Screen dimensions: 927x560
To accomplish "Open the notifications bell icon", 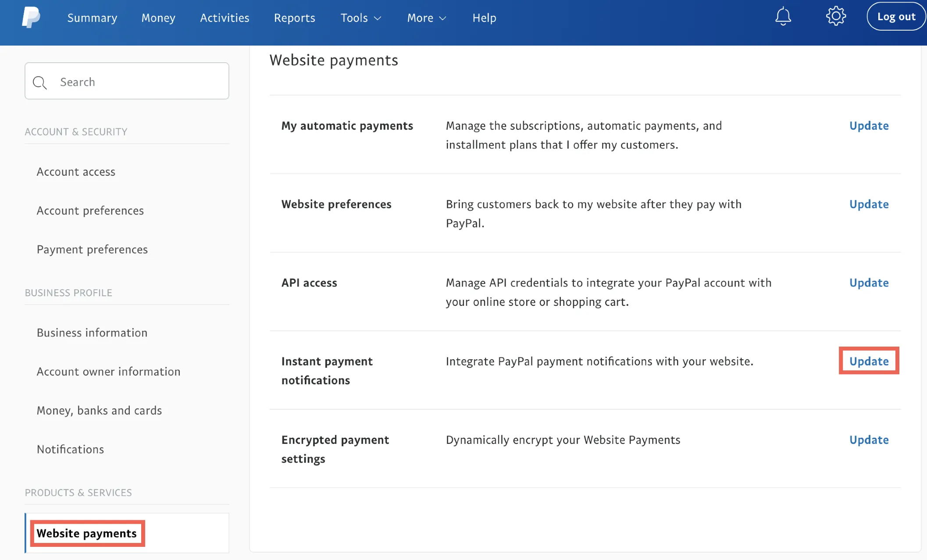I will 783,17.
